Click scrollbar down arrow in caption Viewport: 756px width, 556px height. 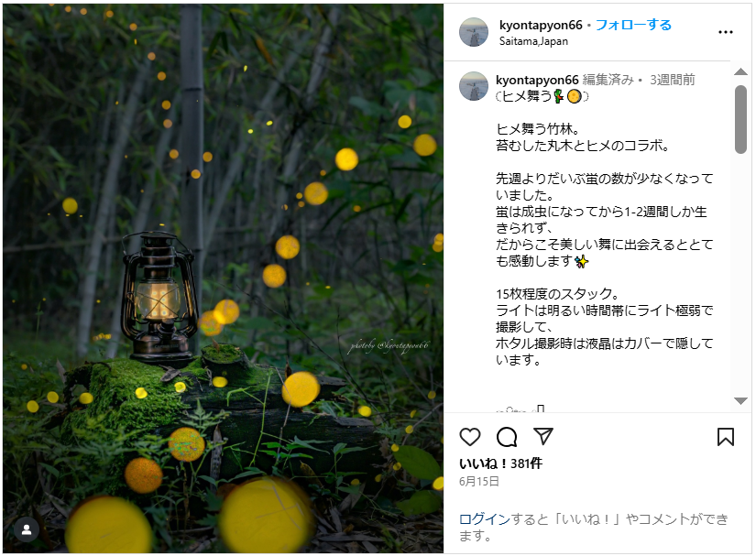[740, 400]
